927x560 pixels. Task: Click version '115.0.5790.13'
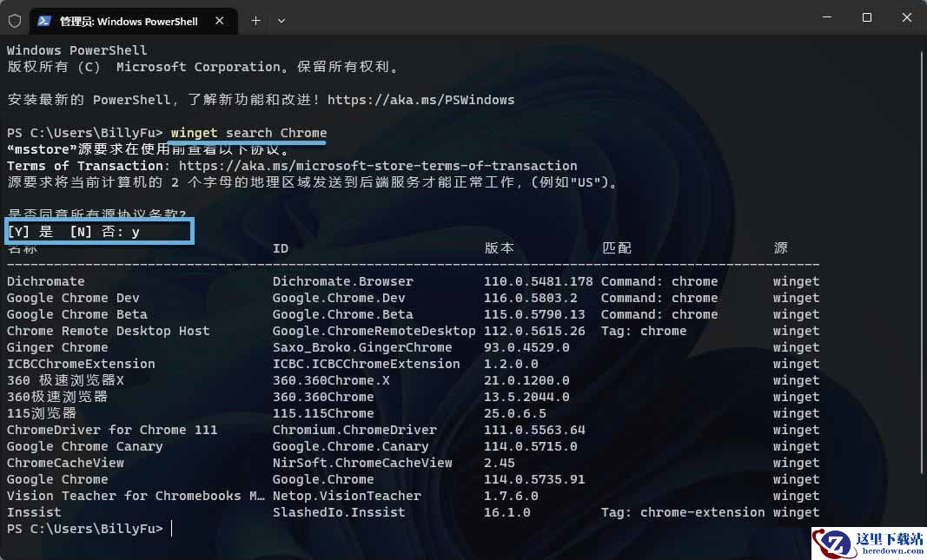[x=534, y=315]
